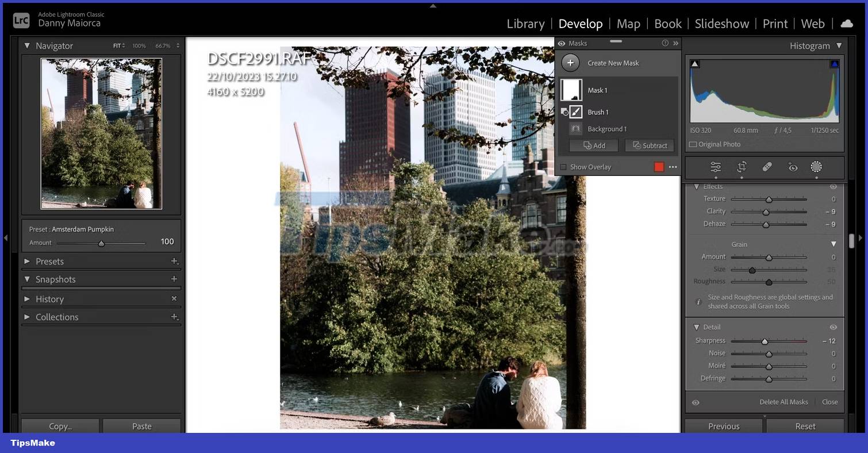Select the Brush 1 mask component
868x453 pixels.
click(x=598, y=112)
